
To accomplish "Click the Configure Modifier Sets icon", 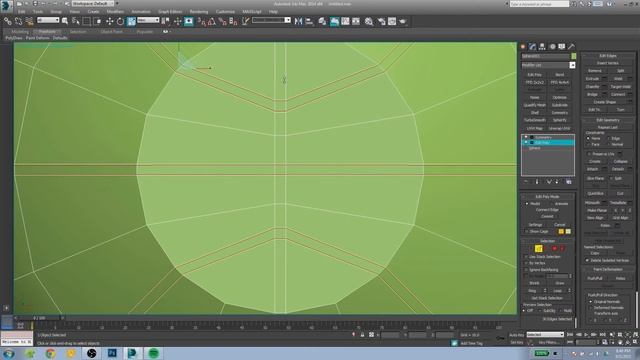I will point(569,182).
